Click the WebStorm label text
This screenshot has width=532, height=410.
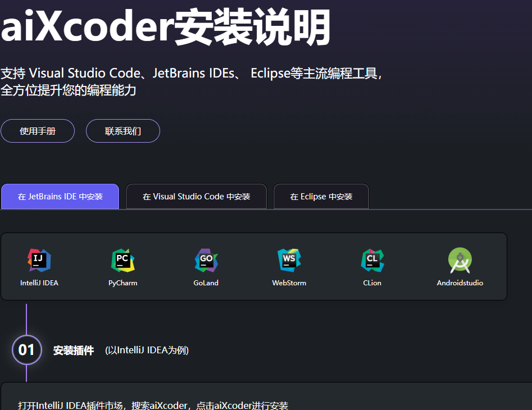pos(289,283)
